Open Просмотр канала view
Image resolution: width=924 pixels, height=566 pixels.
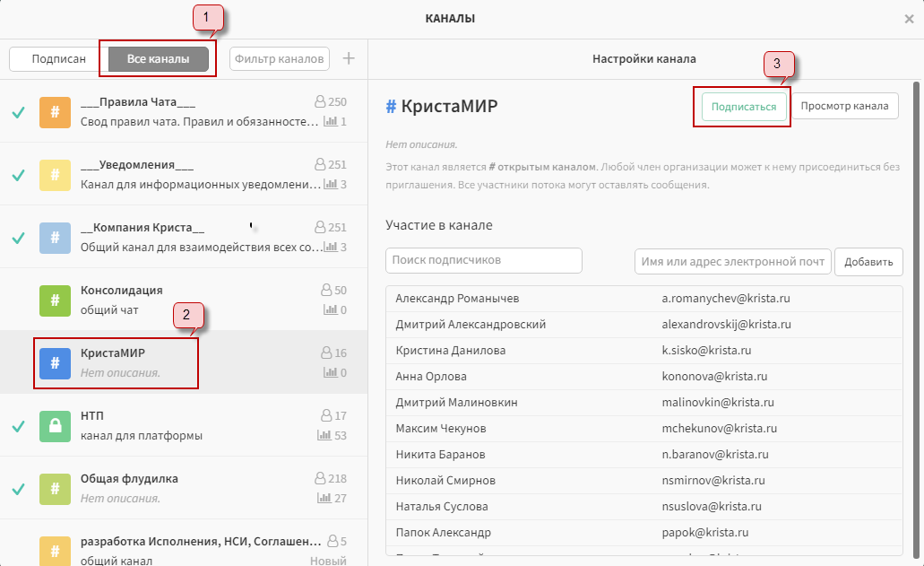coord(844,106)
